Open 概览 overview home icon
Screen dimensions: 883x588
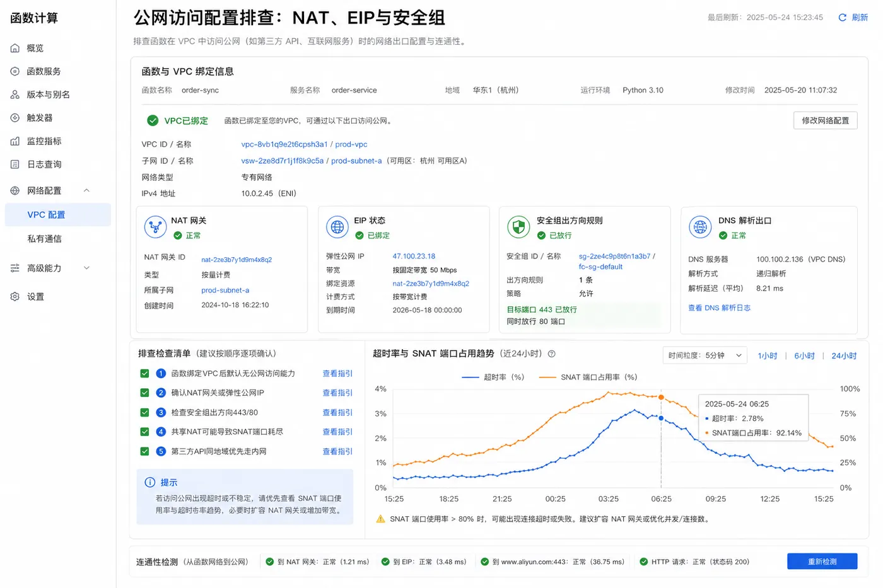coord(15,48)
